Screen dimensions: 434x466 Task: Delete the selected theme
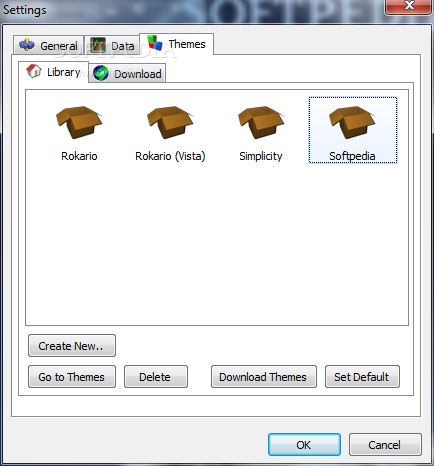[x=156, y=377]
